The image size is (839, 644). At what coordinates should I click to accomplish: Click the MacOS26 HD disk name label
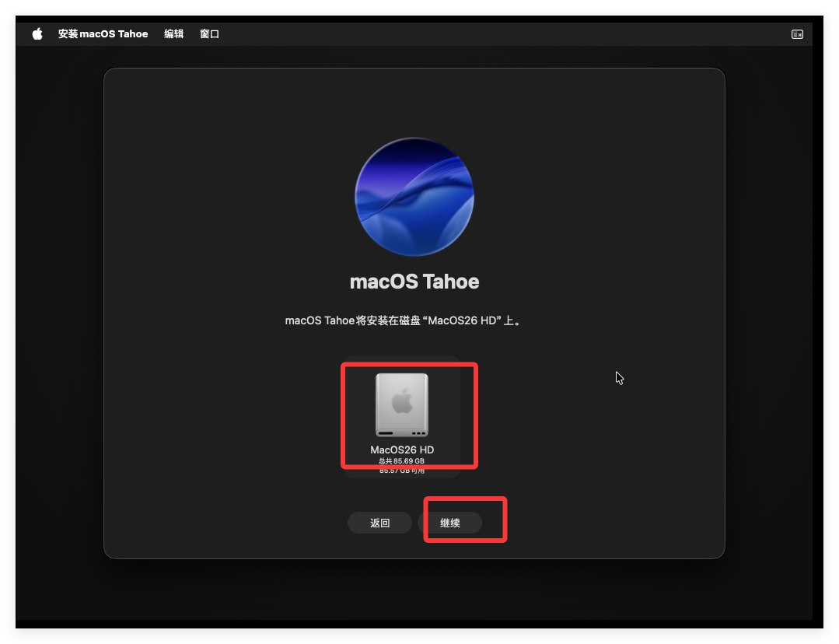402,450
